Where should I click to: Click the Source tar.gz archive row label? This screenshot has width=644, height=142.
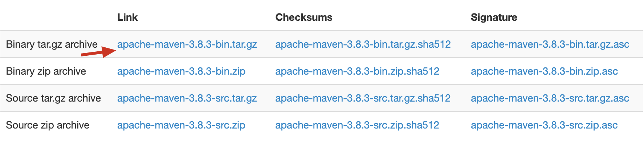[x=53, y=98]
